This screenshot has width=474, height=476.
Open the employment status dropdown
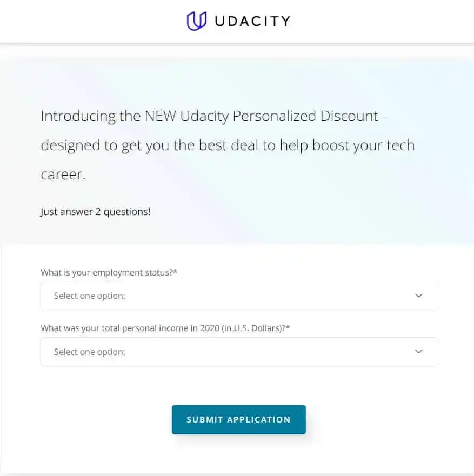point(238,296)
